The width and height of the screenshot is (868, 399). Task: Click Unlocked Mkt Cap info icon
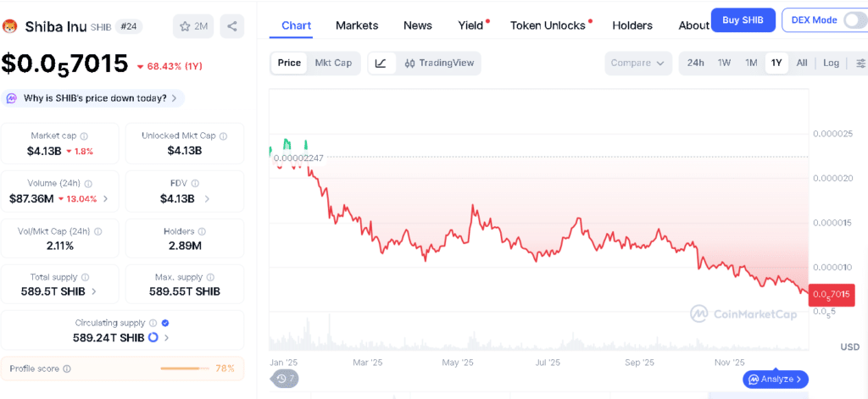pos(222,136)
